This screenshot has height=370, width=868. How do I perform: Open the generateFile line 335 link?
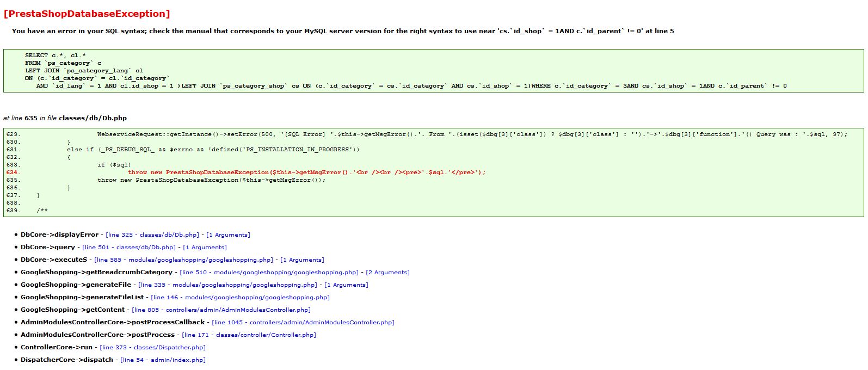pyautogui.click(x=228, y=285)
